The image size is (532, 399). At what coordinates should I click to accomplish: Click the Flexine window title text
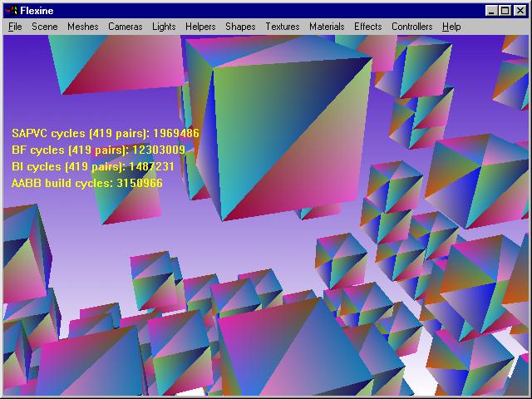coord(37,11)
